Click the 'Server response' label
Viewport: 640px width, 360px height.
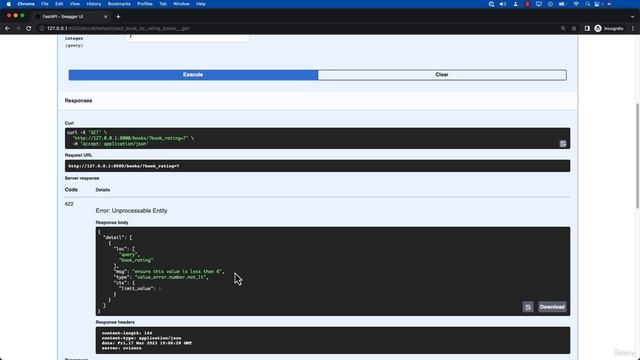[x=82, y=178]
